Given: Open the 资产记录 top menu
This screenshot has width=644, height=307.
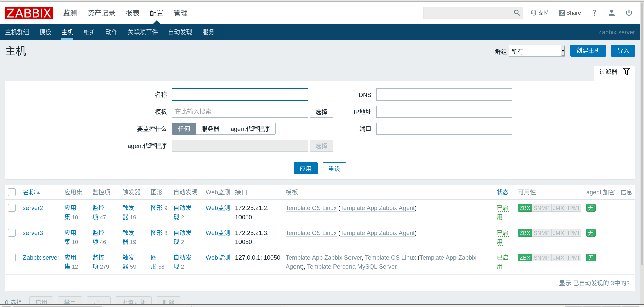Looking at the screenshot, I should point(101,13).
